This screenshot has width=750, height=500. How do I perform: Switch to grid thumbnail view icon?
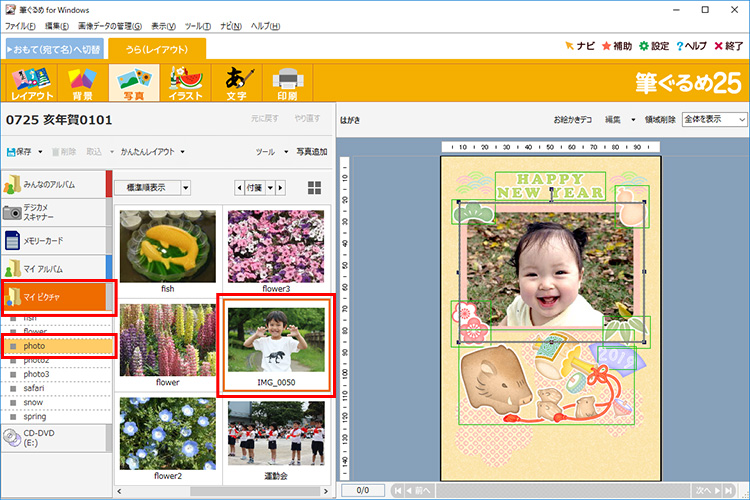pos(315,187)
